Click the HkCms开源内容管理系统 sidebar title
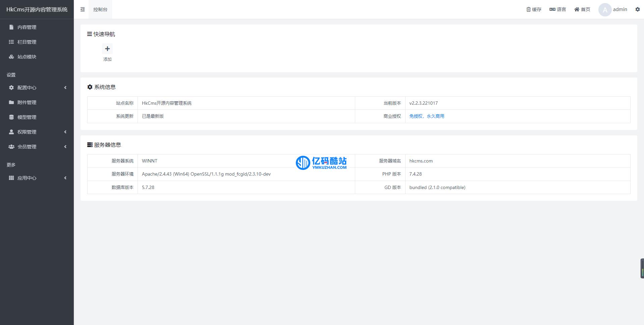Image resolution: width=644 pixels, height=325 pixels. point(37,9)
